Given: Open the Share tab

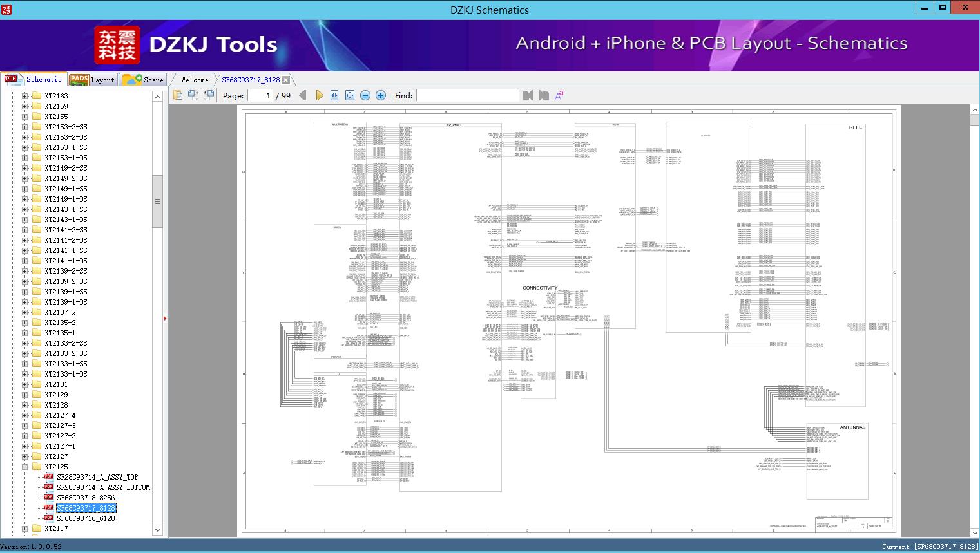Looking at the screenshot, I should (144, 80).
